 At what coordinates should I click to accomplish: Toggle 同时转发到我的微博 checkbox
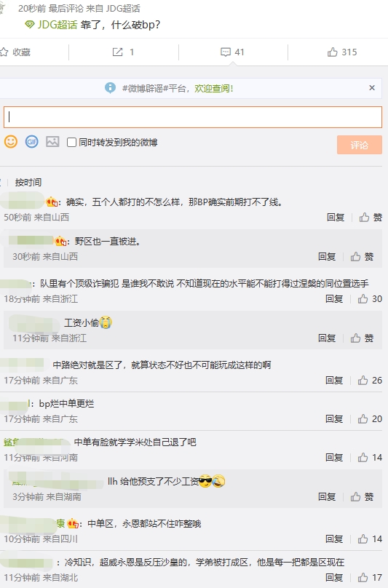tap(71, 143)
